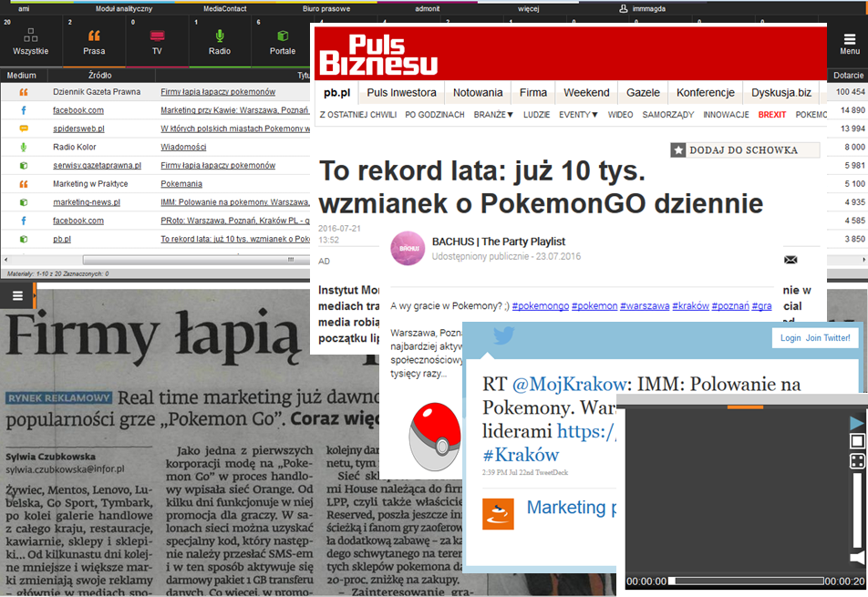Select the Radio microphone filter icon

click(x=220, y=36)
